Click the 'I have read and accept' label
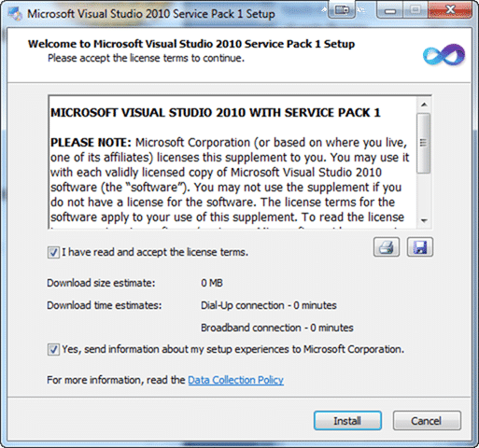Image resolution: width=479 pixels, height=448 pixels. click(155, 252)
